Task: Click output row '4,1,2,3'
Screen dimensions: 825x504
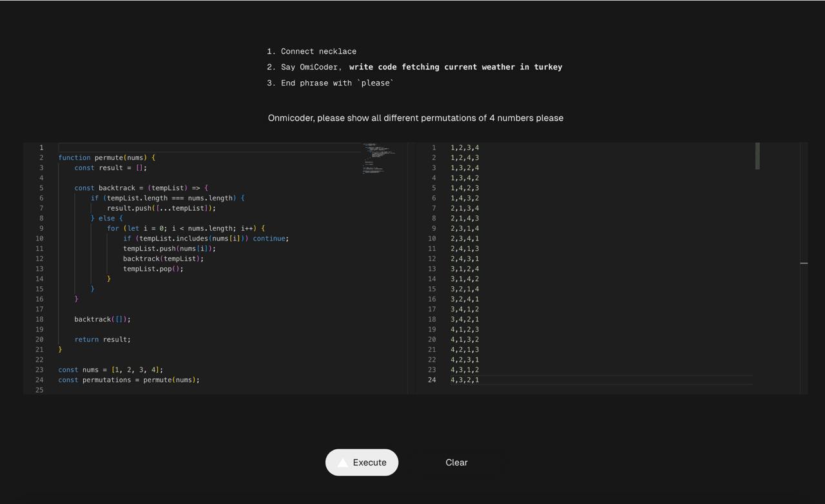Action: coord(465,329)
